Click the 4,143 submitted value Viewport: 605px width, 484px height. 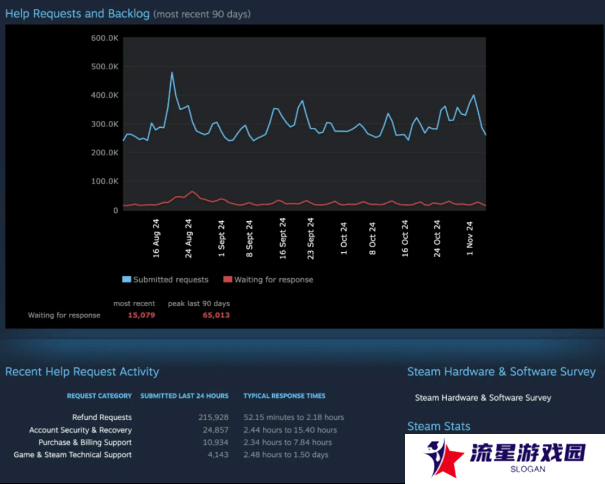[x=218, y=455]
